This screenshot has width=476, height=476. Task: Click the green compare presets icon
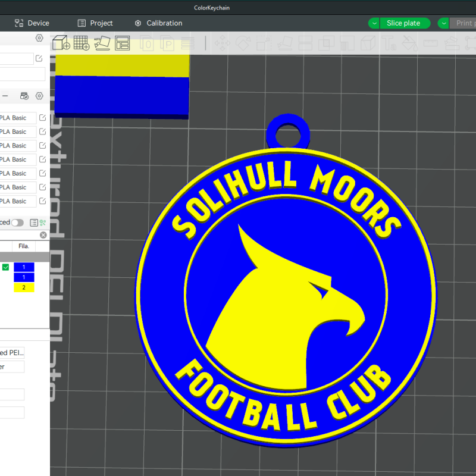click(x=42, y=223)
